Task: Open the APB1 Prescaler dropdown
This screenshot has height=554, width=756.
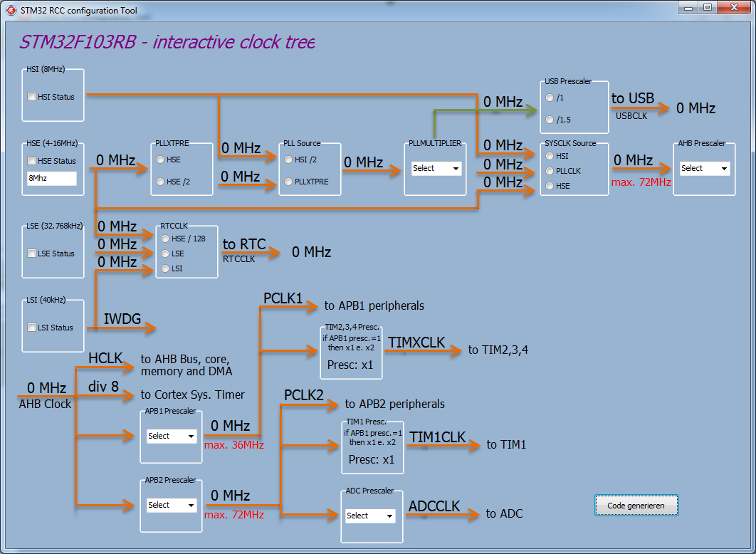Action: coord(171,436)
